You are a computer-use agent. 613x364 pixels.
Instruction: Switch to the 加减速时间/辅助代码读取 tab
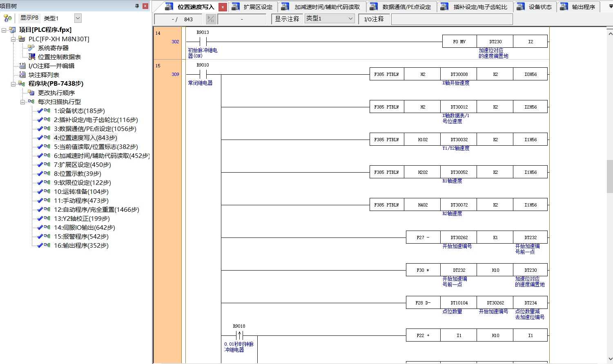click(322, 7)
